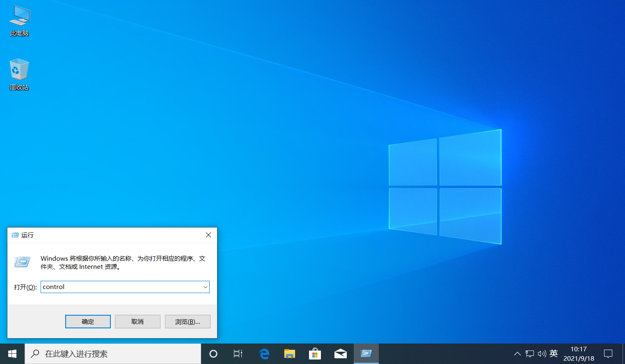Open the volume control in the tray
Viewport: 625px width, 364px height.
click(x=542, y=354)
